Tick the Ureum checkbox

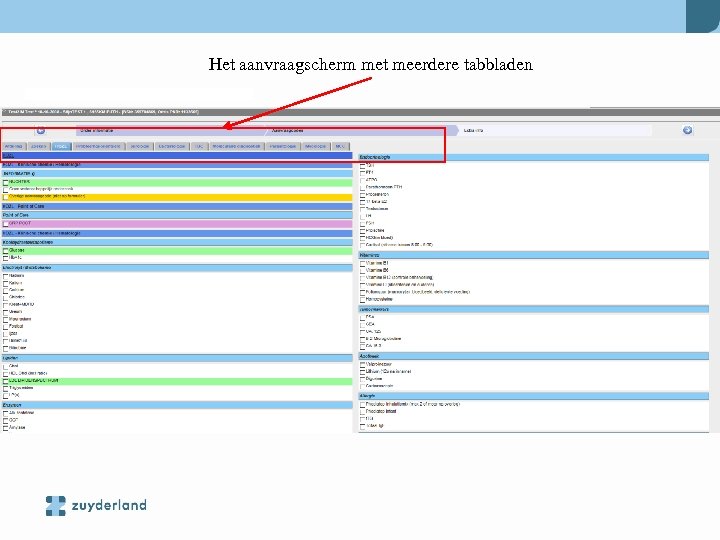pyautogui.click(x=6, y=312)
